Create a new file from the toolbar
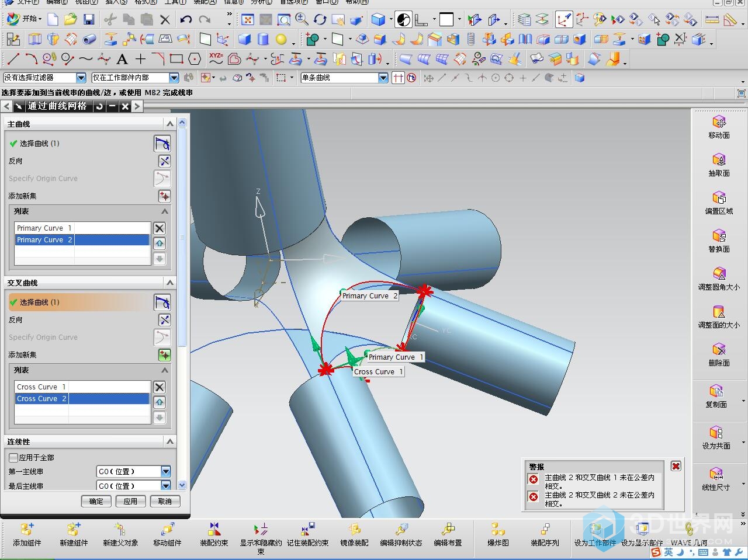The width and height of the screenshot is (748, 560). [x=53, y=20]
